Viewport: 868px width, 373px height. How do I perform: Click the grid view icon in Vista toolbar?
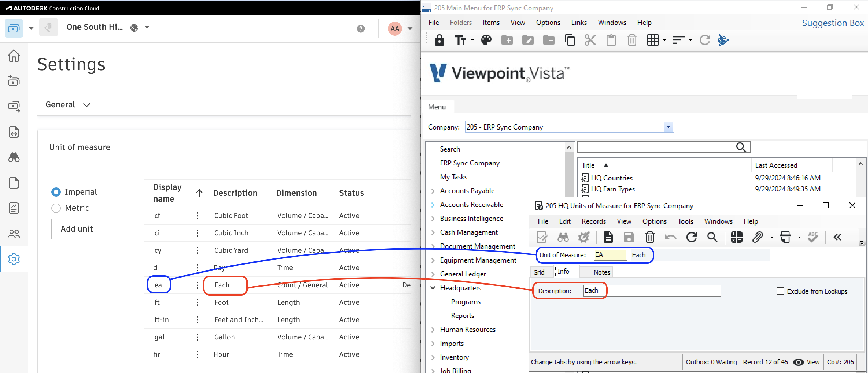652,40
